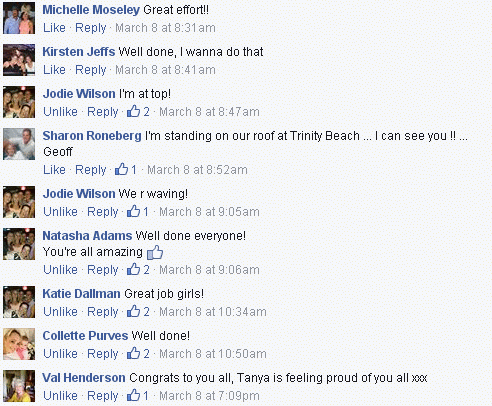The image size is (492, 406).
Task: Click Val Henderson's profile picture
Action: click(19, 386)
